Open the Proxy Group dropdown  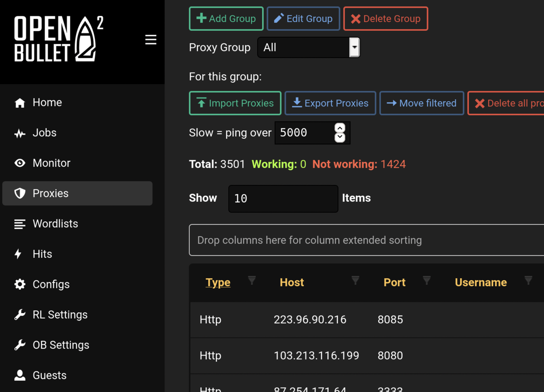pos(309,48)
